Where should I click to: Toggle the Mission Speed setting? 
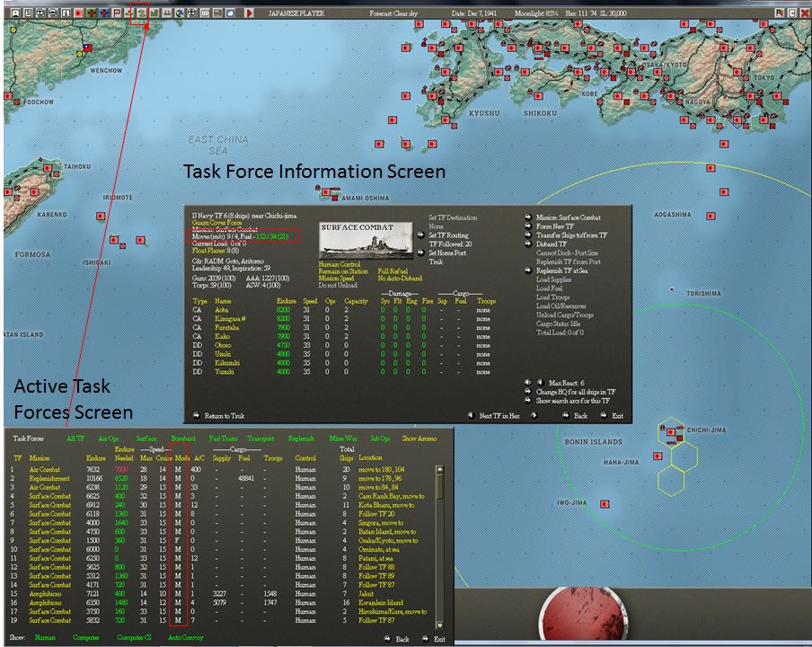pyautogui.click(x=336, y=279)
